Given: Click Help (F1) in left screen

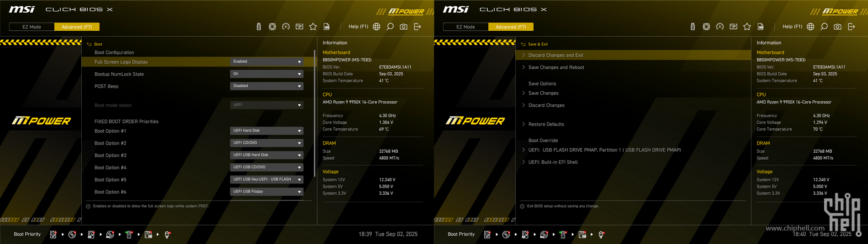Looking at the screenshot, I should point(359,27).
